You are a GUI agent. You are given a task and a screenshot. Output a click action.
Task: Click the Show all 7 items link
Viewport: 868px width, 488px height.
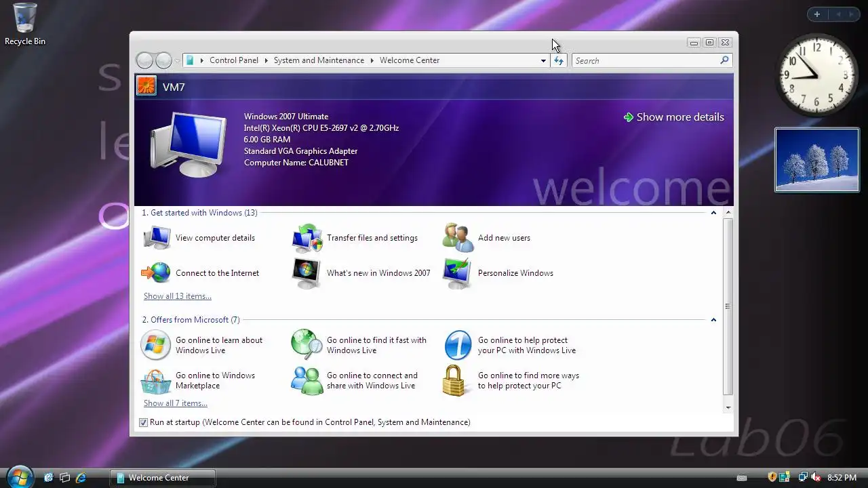(176, 403)
